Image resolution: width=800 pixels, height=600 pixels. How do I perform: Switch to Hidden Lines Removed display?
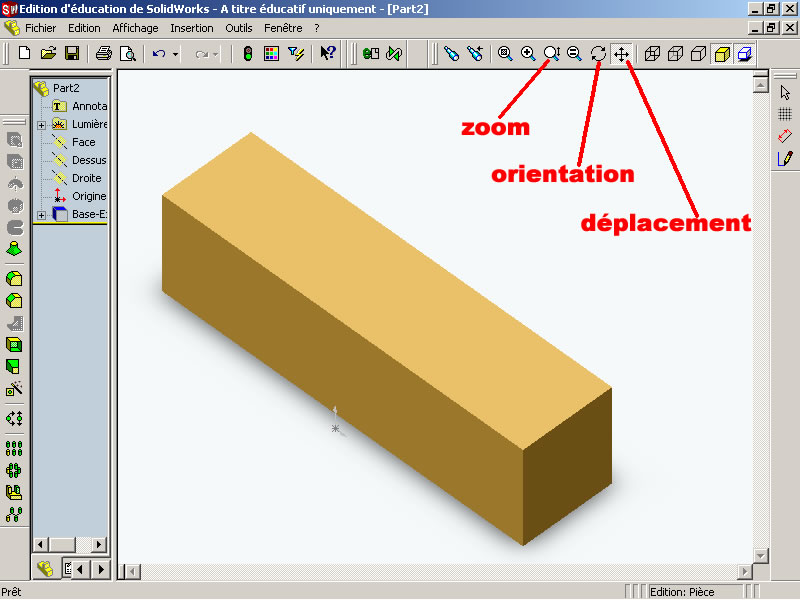coord(698,54)
